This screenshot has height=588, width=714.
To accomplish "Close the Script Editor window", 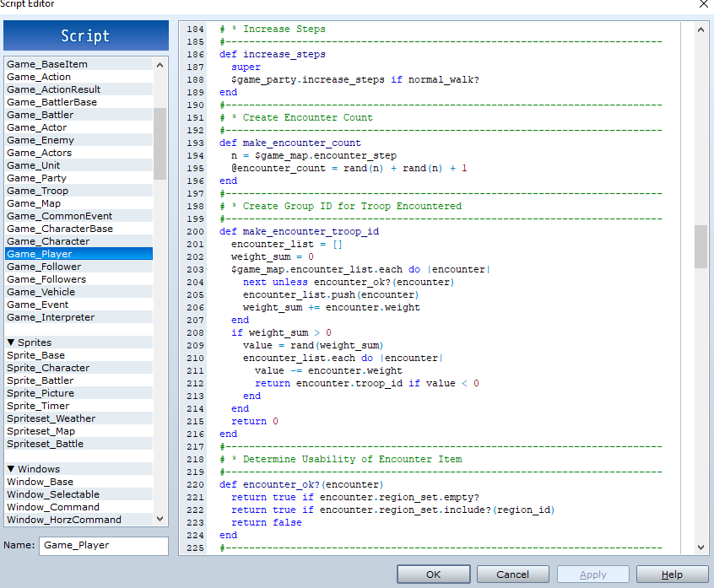I will (x=704, y=4).
